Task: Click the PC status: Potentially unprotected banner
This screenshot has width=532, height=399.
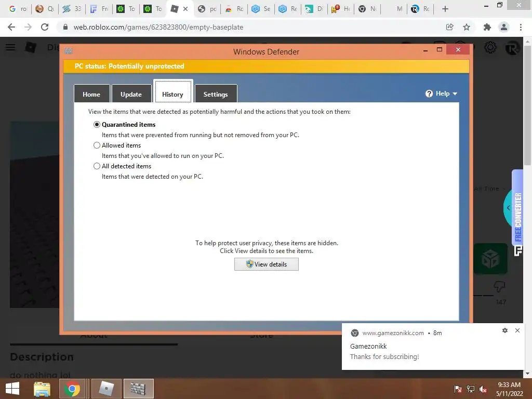Action: [266, 66]
